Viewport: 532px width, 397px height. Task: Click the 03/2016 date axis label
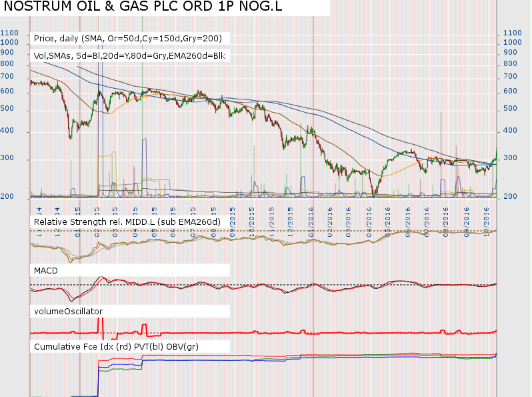tap(349, 222)
